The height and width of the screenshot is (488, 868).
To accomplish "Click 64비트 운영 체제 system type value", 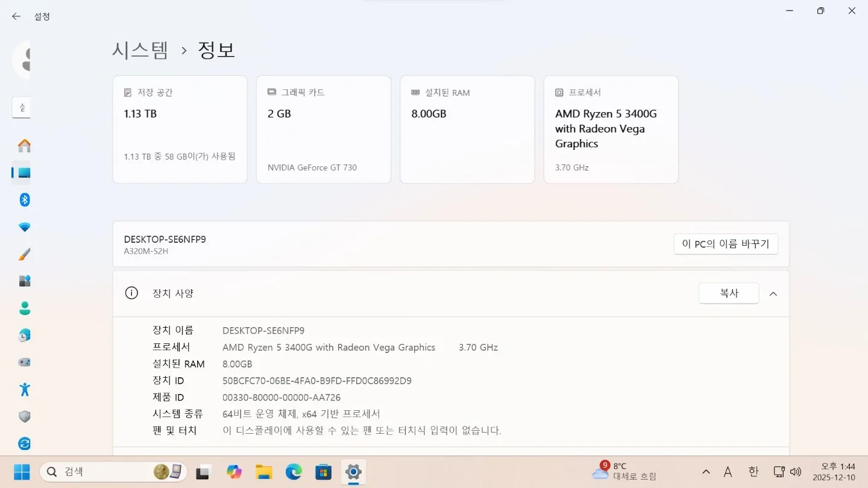I will click(x=301, y=414).
